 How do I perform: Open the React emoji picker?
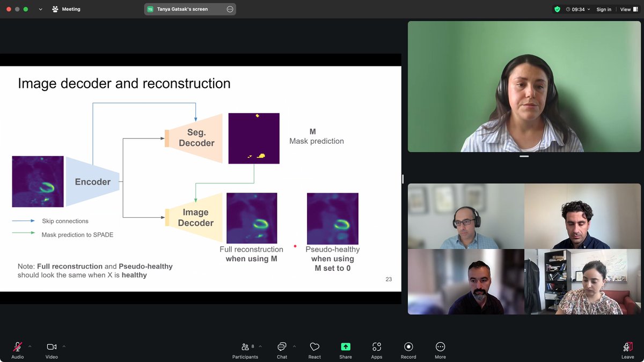click(314, 350)
